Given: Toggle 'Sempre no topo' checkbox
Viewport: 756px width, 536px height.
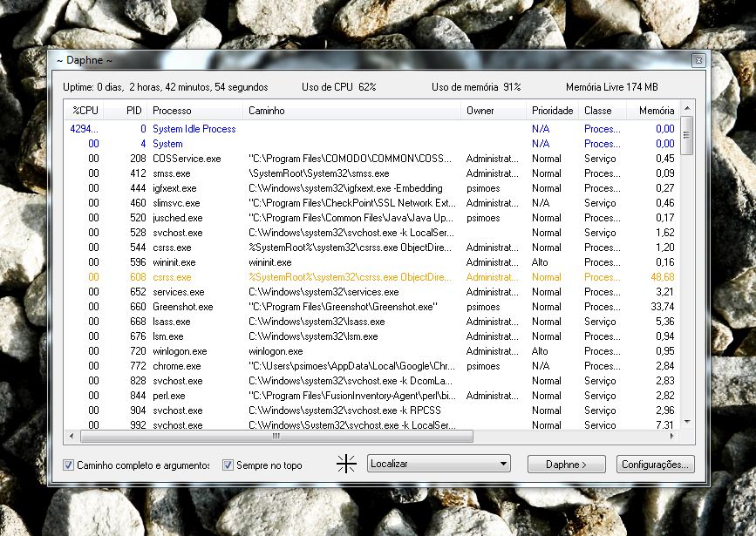Looking at the screenshot, I should pos(228,465).
